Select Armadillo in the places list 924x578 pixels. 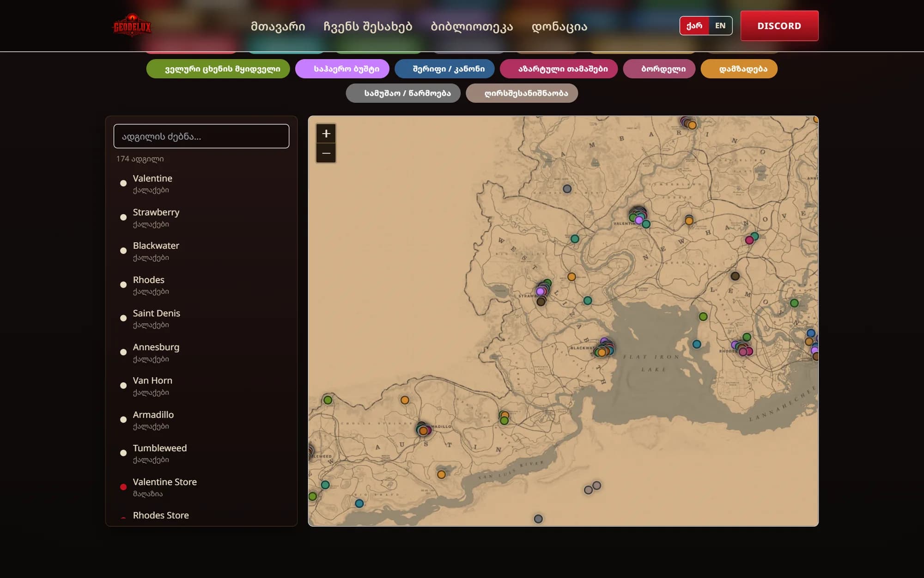pos(201,420)
